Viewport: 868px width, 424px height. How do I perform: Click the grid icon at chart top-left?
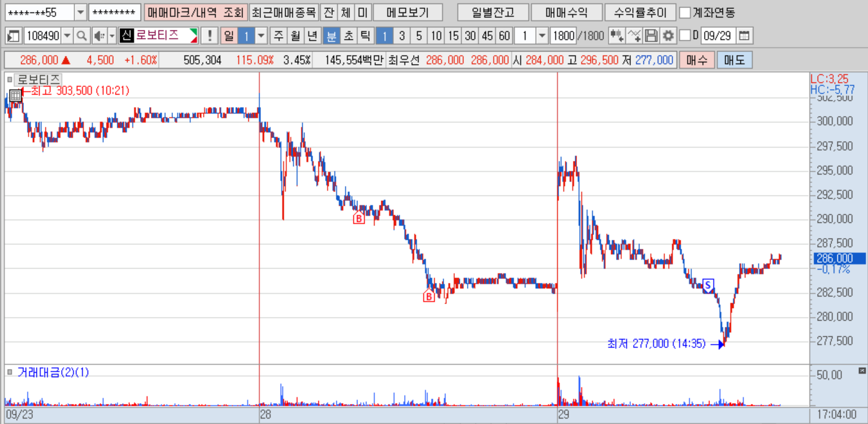15,94
